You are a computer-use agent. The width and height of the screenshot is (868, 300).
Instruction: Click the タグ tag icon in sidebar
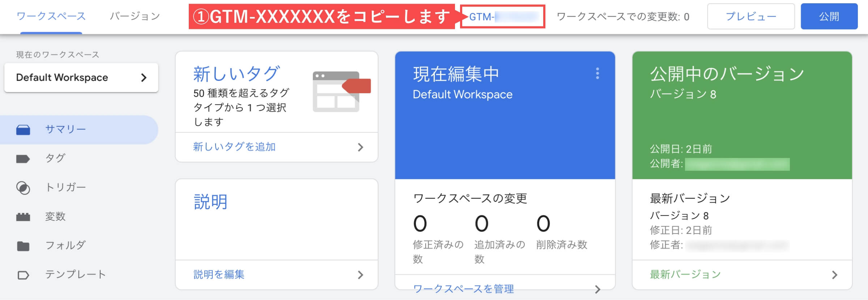[23, 159]
